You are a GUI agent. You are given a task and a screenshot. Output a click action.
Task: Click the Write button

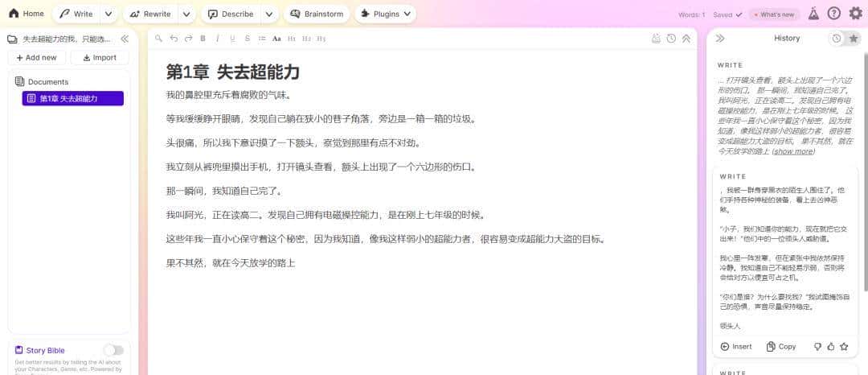point(77,14)
